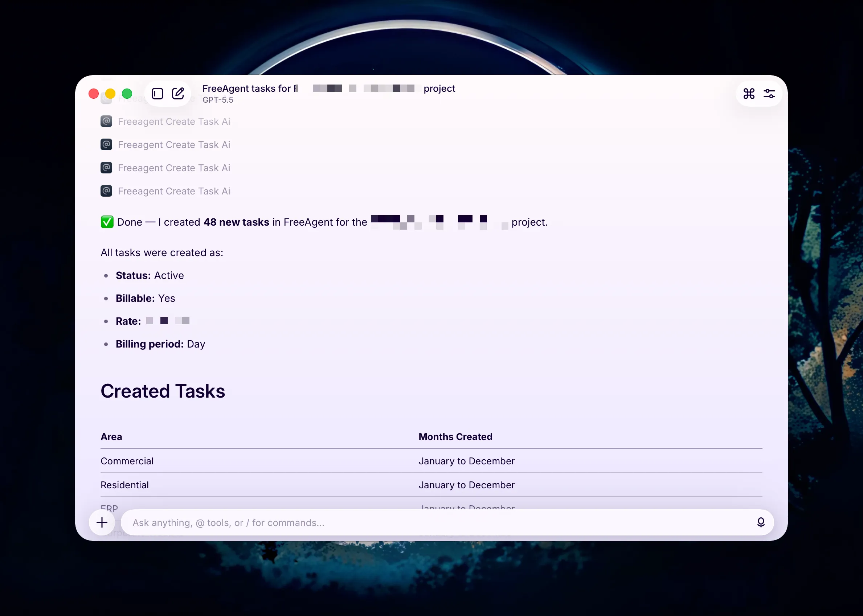This screenshot has height=616, width=863.
Task: Click the Billing period: Day bullet
Action: 160,344
